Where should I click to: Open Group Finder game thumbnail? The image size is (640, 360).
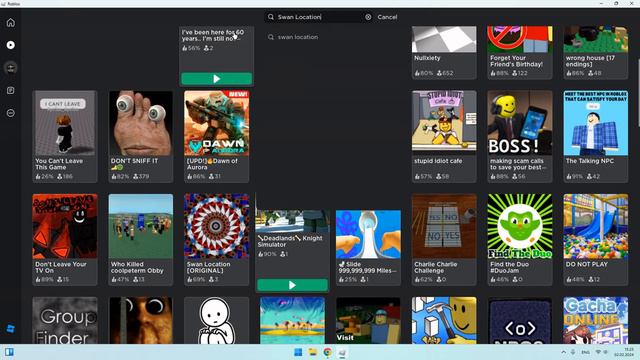(64, 320)
